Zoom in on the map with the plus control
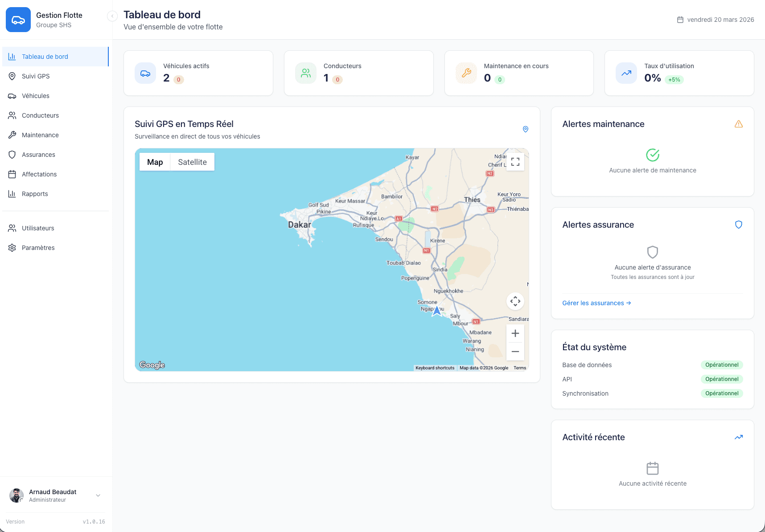The width and height of the screenshot is (765, 532). point(515,333)
